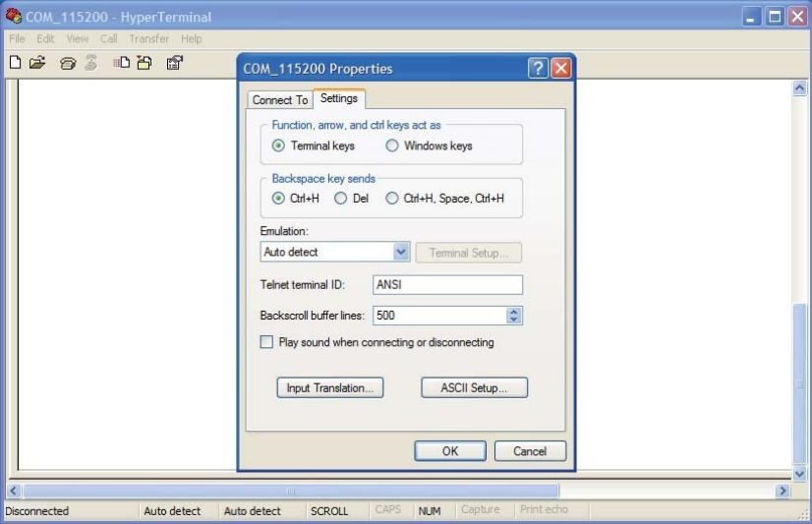Select the Windows keys radio button
812x524 pixels.
coord(392,146)
